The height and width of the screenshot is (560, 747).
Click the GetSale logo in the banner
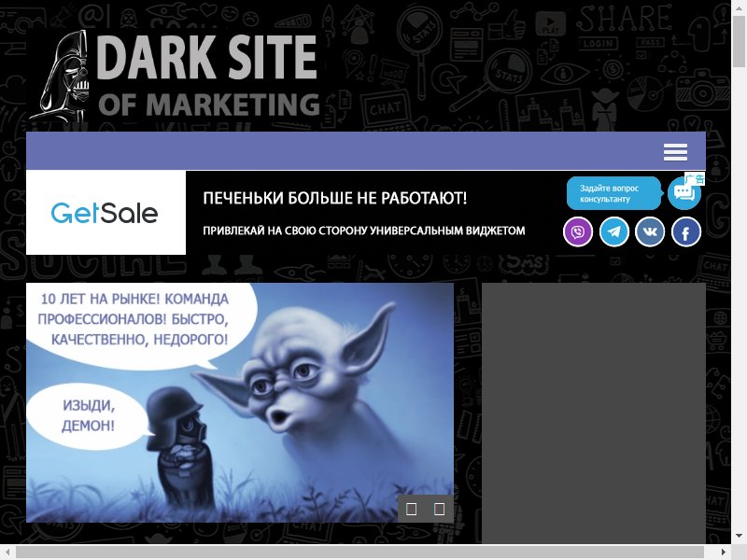click(106, 213)
